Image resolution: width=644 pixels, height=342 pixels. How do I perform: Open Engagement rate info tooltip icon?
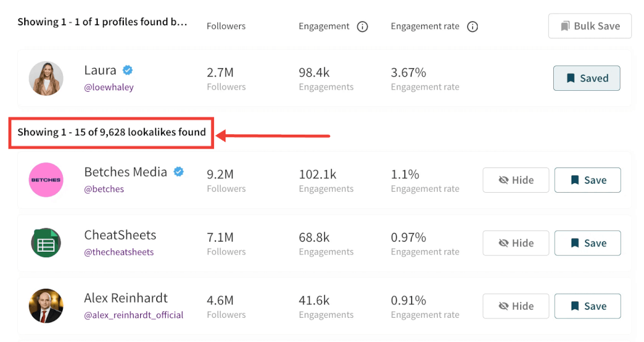(x=472, y=26)
